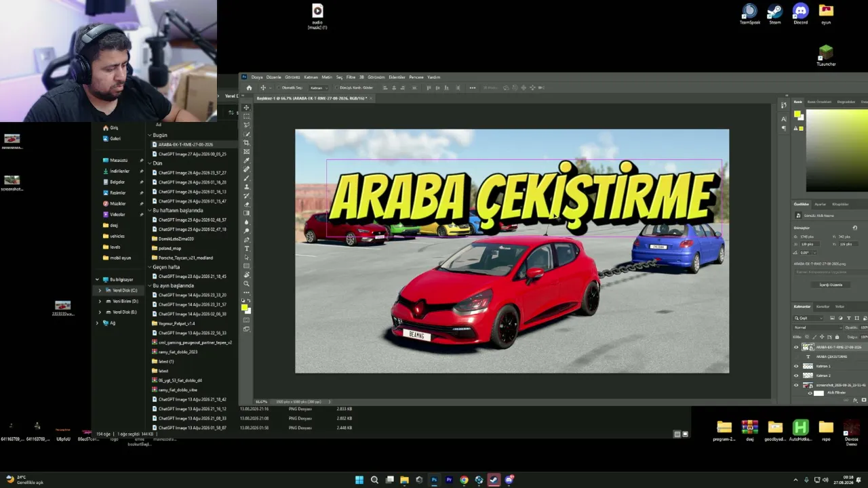Select the Horizontal Type tool
The image size is (868, 488).
click(x=246, y=249)
